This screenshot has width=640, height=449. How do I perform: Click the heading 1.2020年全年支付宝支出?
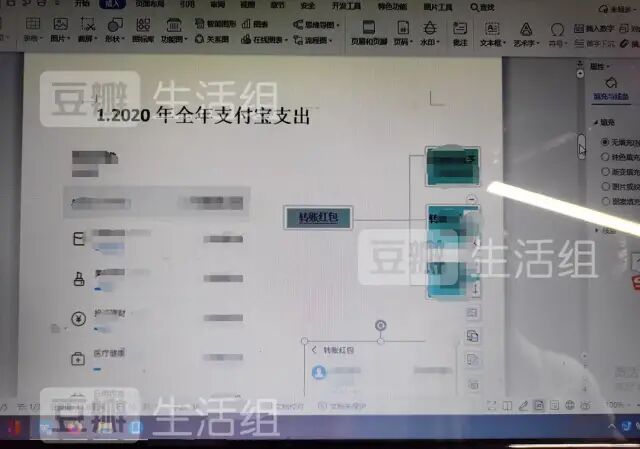pos(203,116)
